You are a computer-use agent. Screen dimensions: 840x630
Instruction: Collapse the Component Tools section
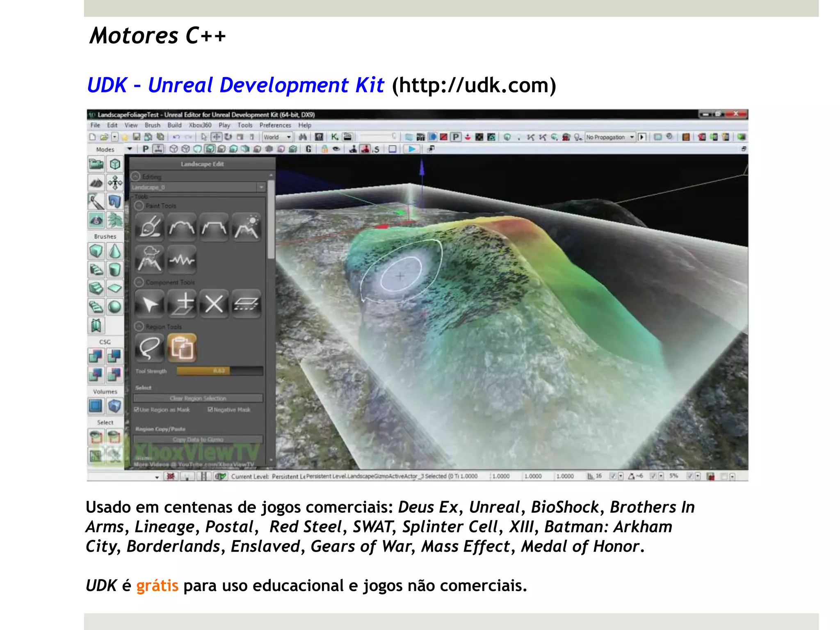(139, 282)
